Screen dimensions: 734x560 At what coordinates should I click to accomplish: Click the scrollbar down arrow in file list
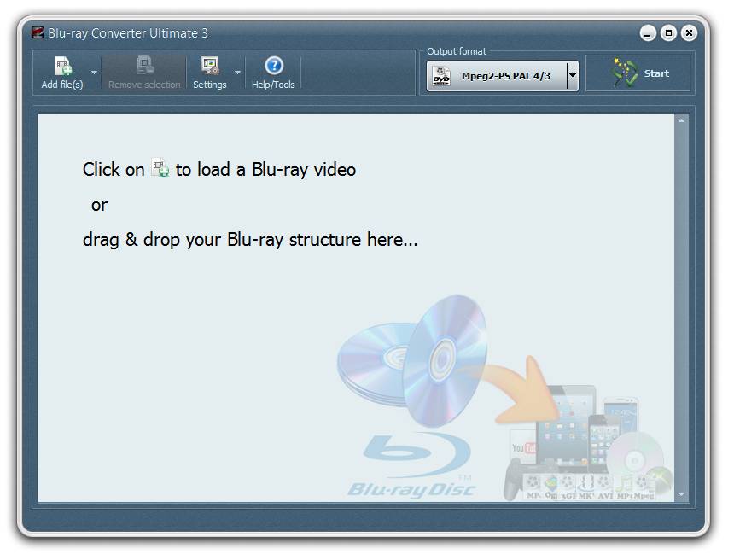pyautogui.click(x=682, y=494)
